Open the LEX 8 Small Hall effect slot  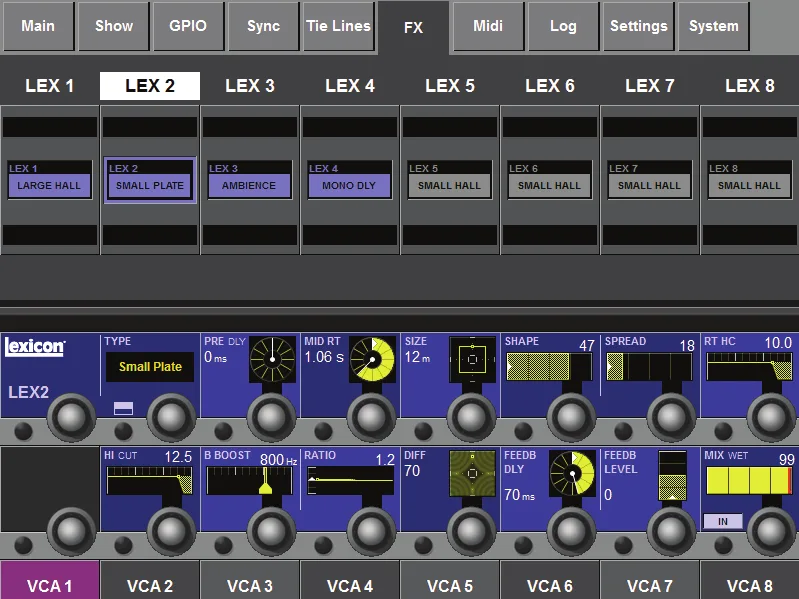point(750,180)
